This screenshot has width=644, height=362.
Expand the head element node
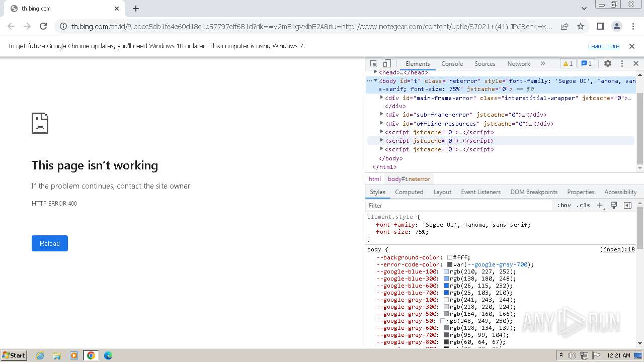375,72
